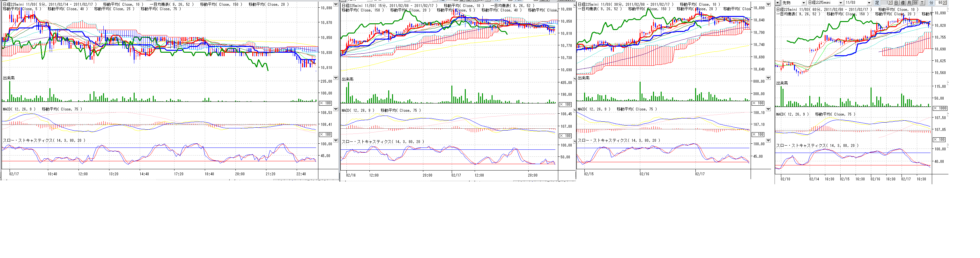
Task: Click the 60 minute interval spinner
Action: (x=940, y=3)
